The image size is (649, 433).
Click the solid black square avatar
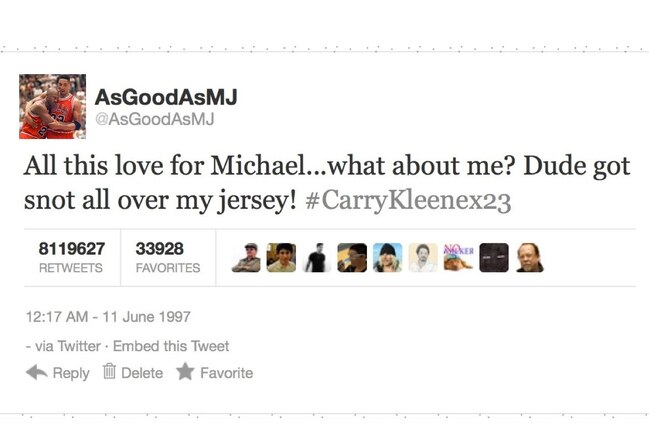[x=494, y=257]
